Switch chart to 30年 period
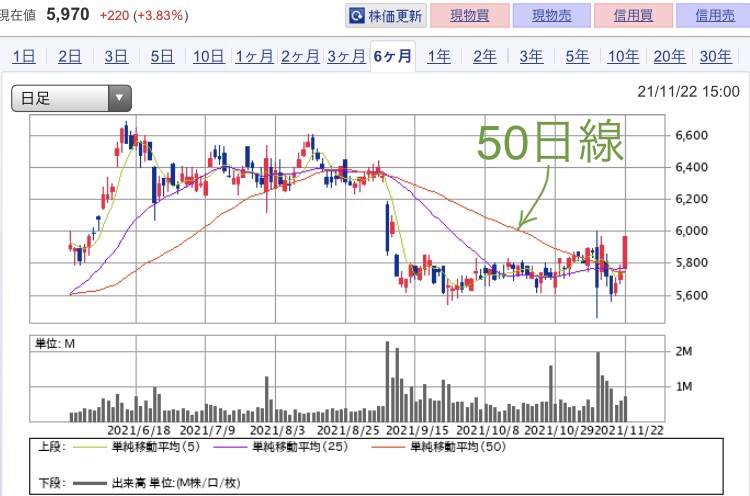Screen dimensions: 750x496 click(716, 56)
